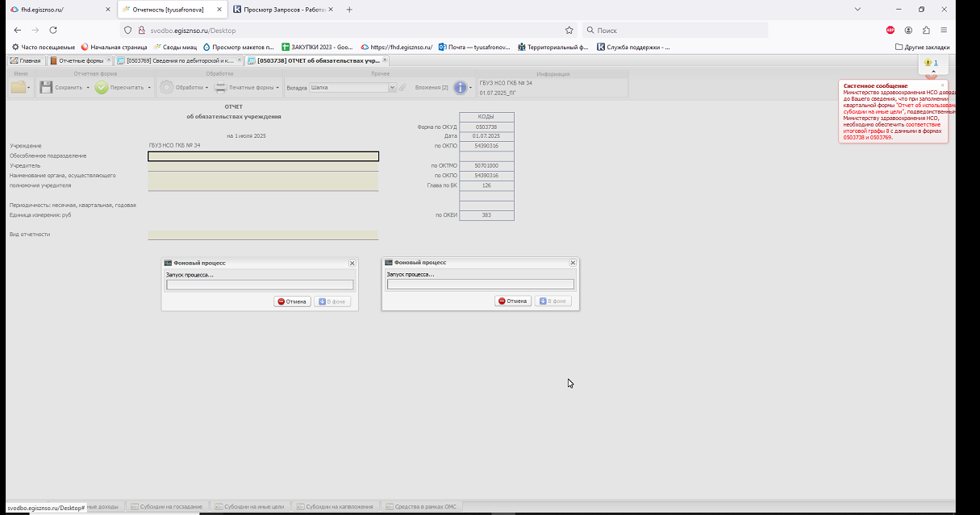The width and height of the screenshot is (980, 515).
Task: List all tabs chevron button
Action: pyautogui.click(x=859, y=10)
